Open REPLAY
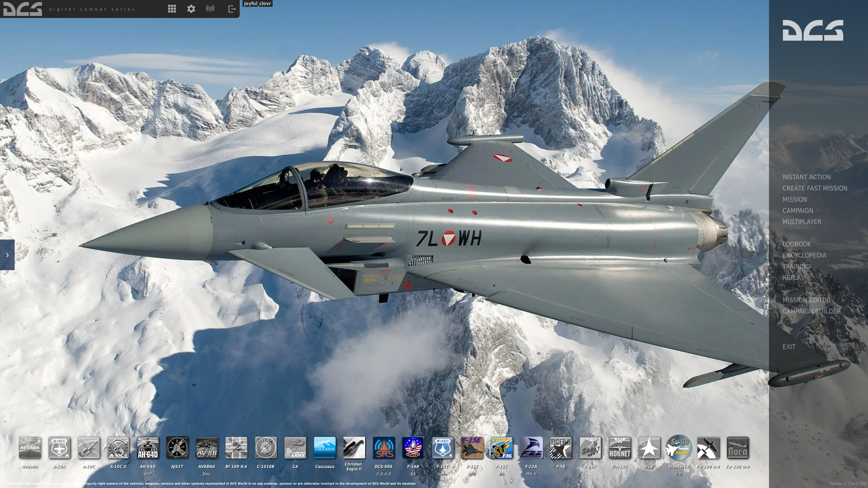Viewport: 868px width, 488px height. pyautogui.click(x=793, y=278)
